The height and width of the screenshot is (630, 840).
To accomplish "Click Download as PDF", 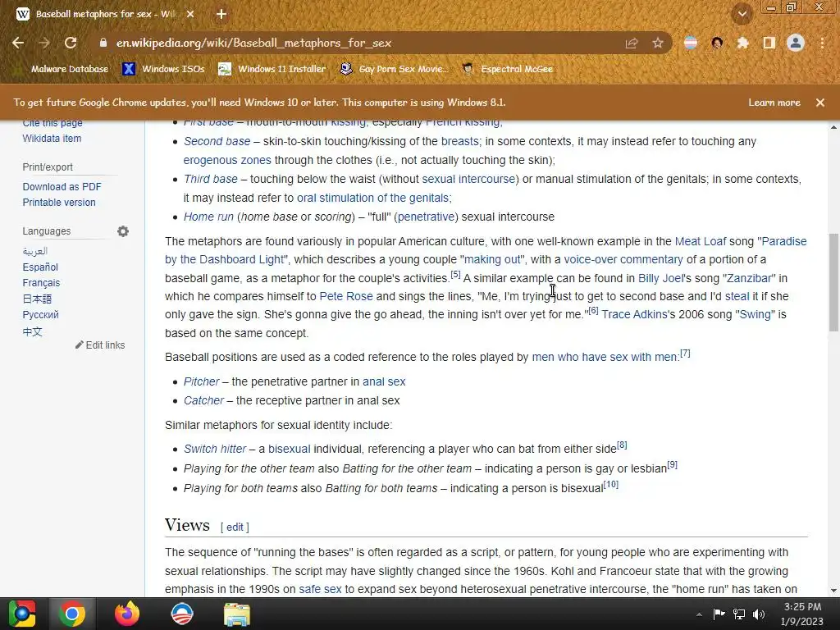I will tap(62, 186).
